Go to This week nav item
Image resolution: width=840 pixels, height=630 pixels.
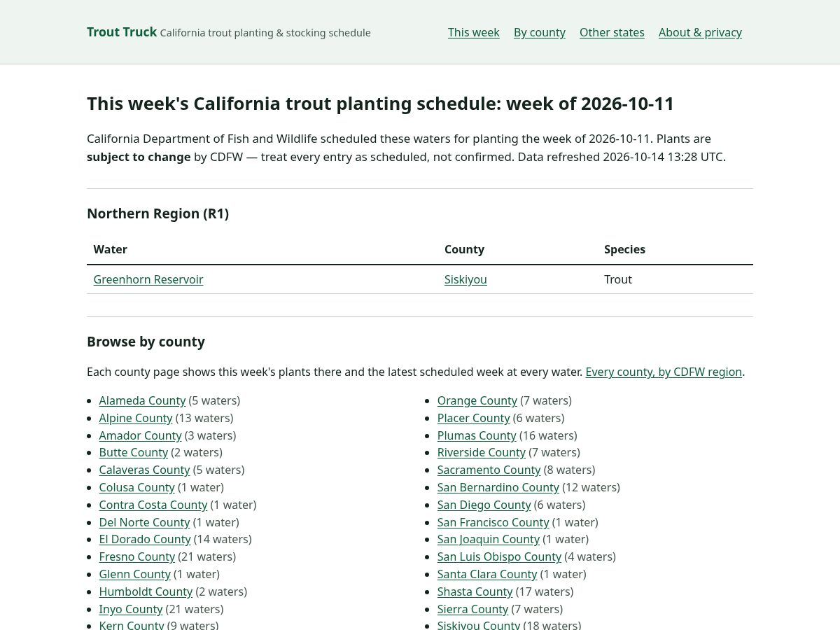[x=474, y=32]
